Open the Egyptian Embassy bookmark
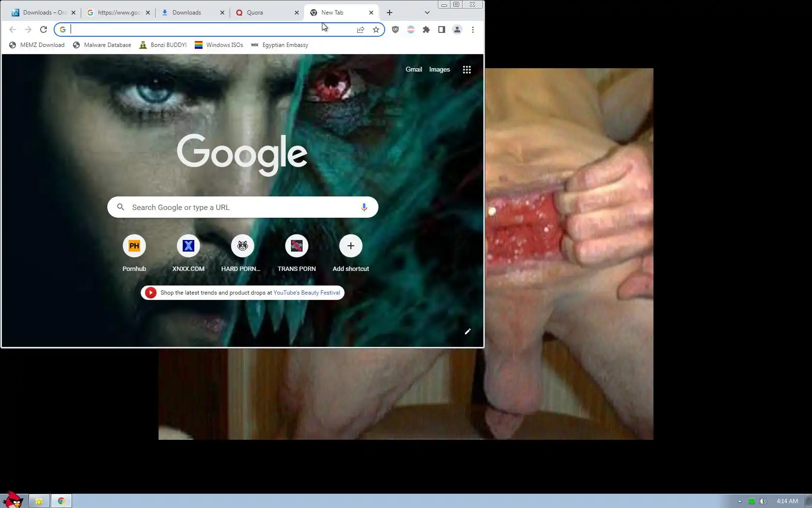This screenshot has height=508, width=812. point(279,45)
